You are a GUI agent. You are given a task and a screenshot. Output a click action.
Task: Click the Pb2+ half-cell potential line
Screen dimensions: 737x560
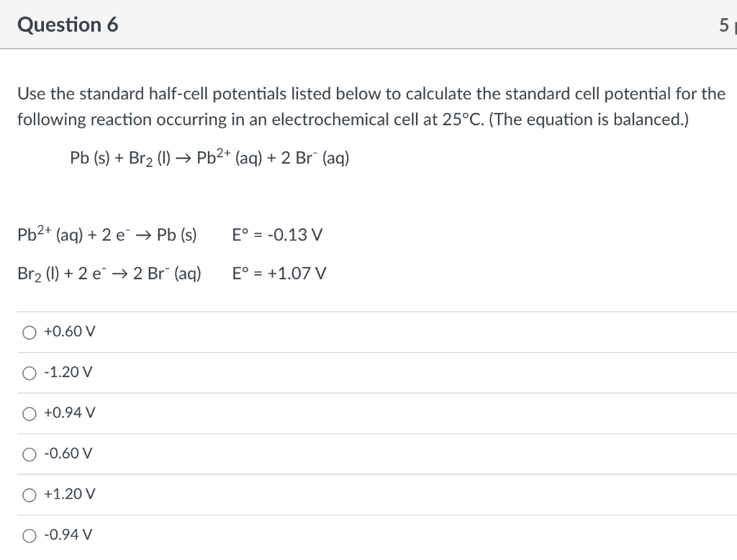(107, 234)
